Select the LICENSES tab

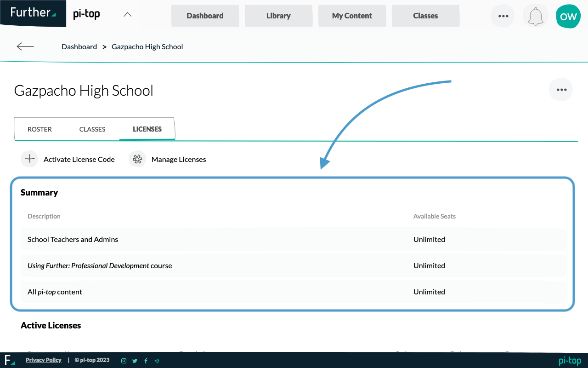click(147, 129)
